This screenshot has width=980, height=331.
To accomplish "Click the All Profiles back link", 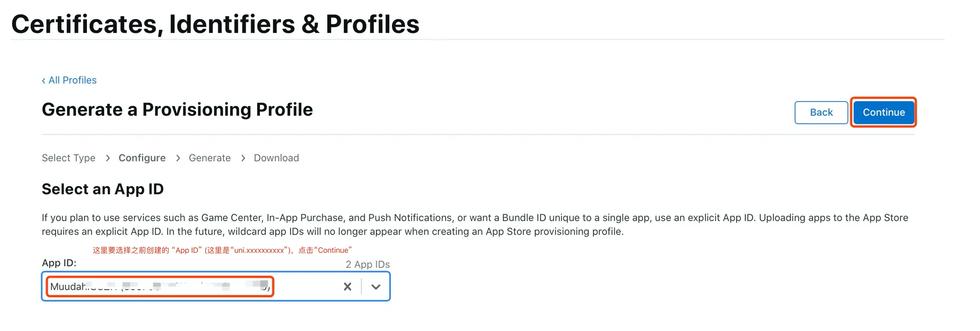I will tap(72, 80).
